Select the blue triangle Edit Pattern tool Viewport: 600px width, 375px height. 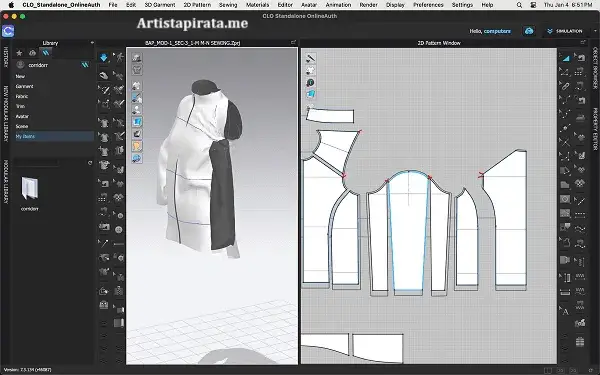[x=566, y=58]
